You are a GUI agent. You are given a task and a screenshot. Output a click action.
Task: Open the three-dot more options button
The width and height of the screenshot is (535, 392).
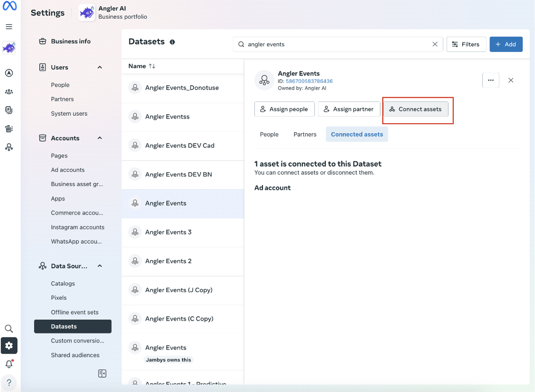click(x=491, y=80)
